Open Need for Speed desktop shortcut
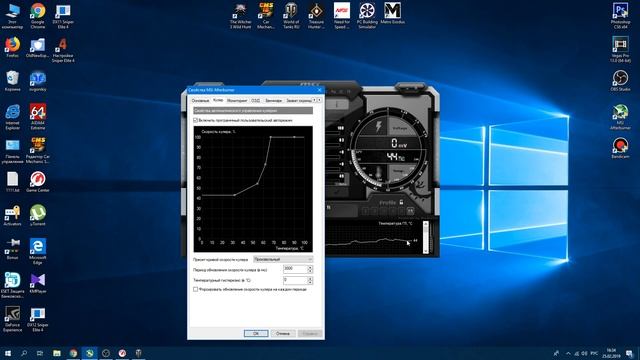Viewport: 640px width, 360px height. 342,16
